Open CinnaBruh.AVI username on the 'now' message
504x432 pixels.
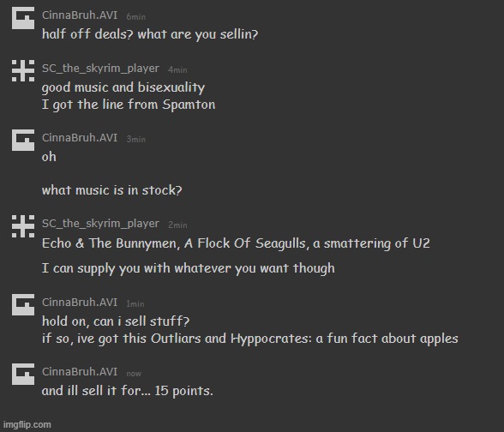tap(80, 372)
